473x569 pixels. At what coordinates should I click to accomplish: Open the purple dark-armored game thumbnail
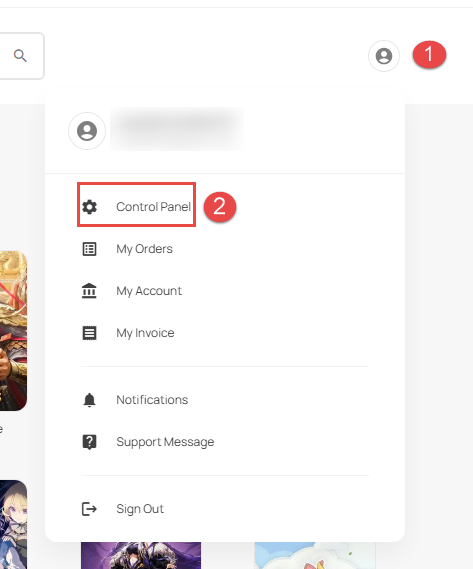point(141,555)
